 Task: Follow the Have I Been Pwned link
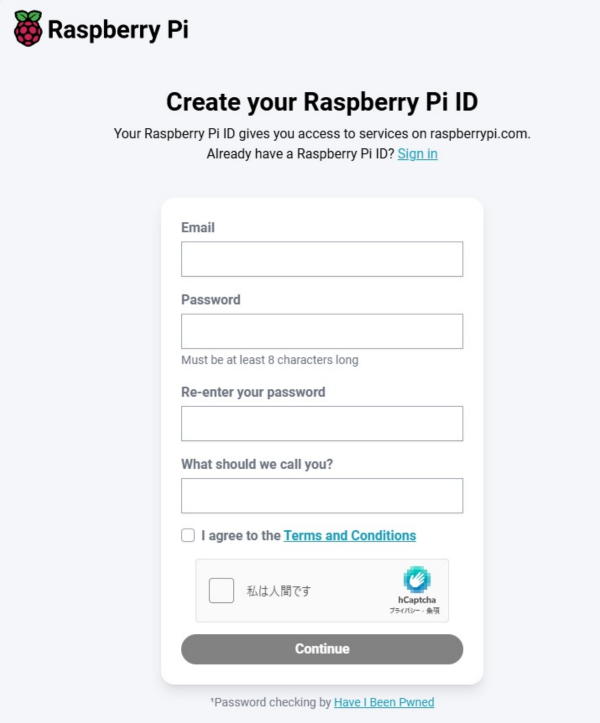coord(384,702)
